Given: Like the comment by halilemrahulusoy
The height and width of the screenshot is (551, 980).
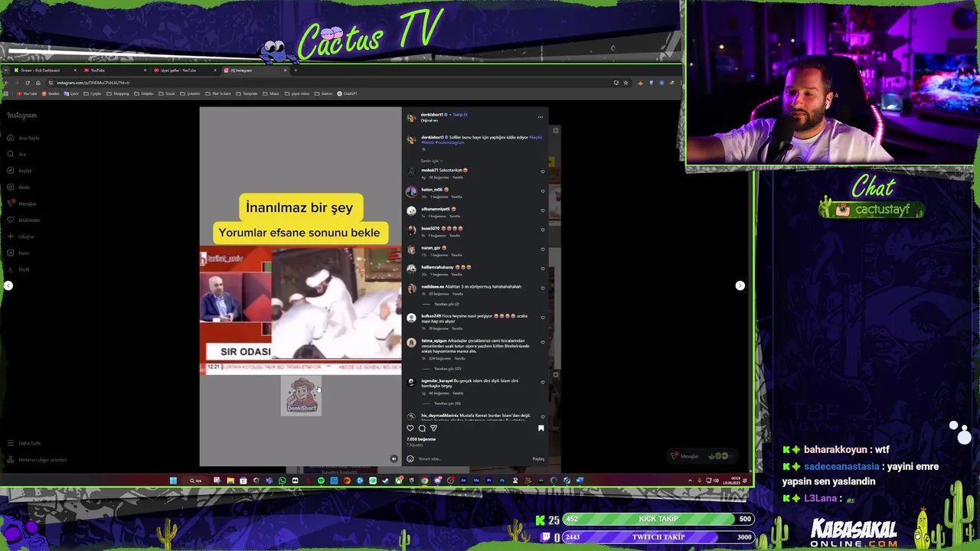Looking at the screenshot, I should tap(543, 269).
